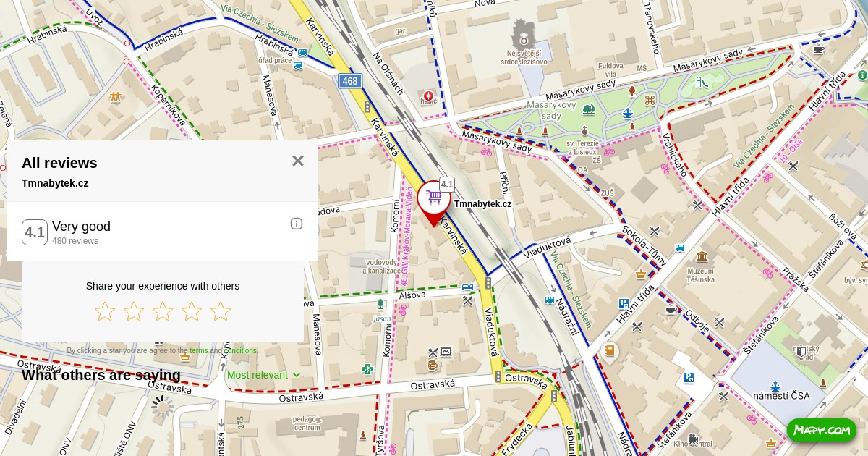Click the Kino Central cinema camera icon
The height and width of the screenshot is (456, 868).
click(693, 438)
